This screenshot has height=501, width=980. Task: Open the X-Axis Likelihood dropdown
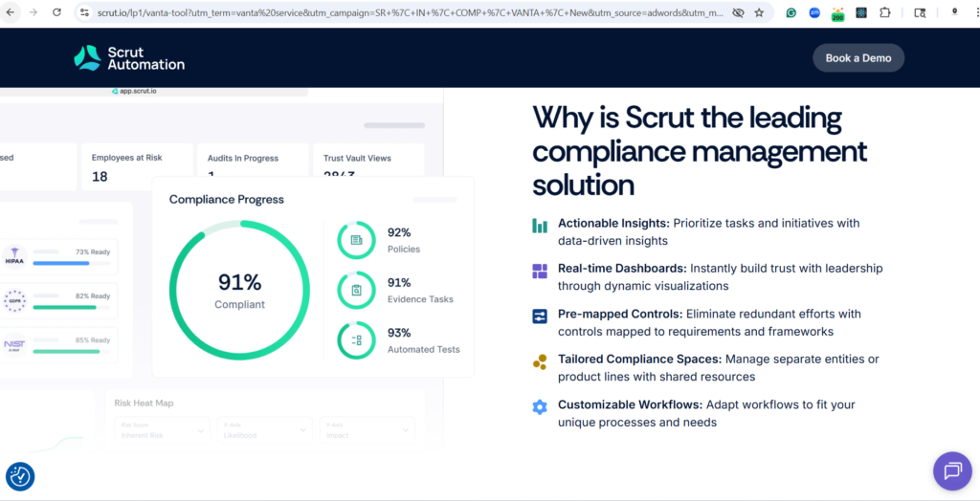coord(265,431)
